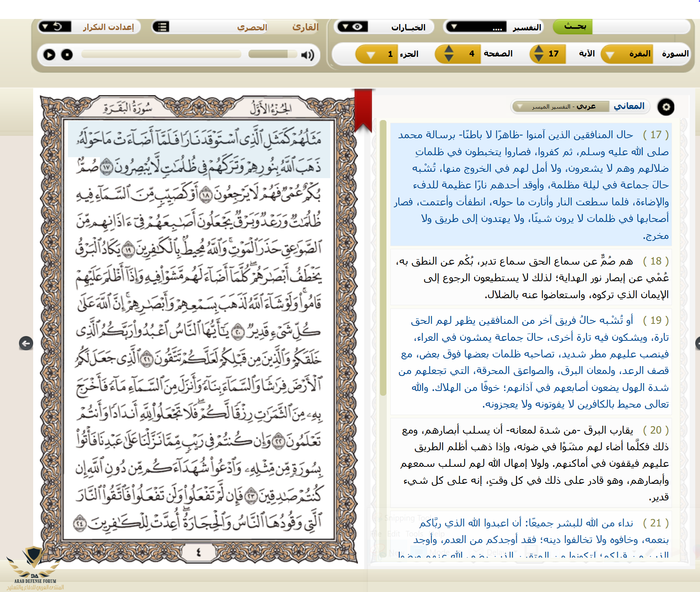The image size is (700, 592).
Task: Click the سورة البقرة header on the page
Action: point(128,108)
